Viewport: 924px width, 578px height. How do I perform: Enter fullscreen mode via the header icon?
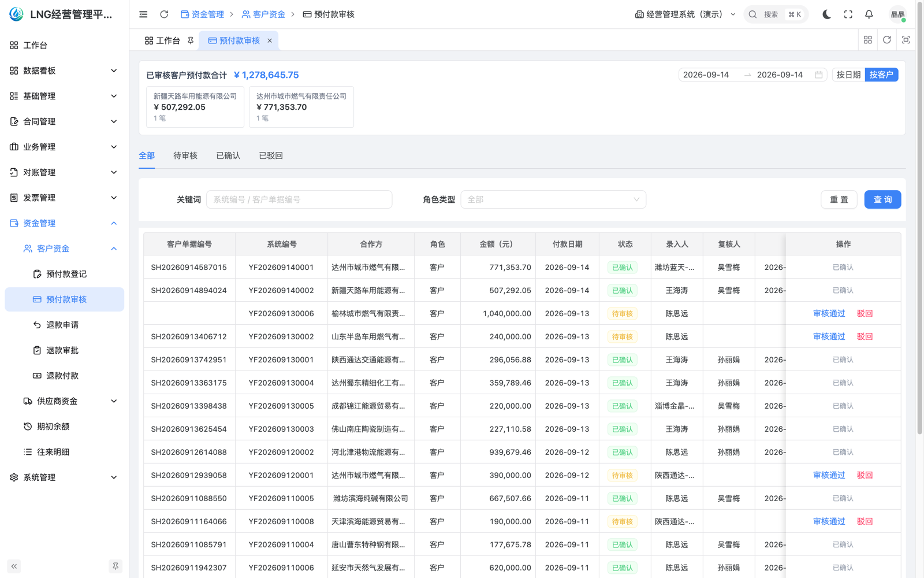click(x=848, y=14)
